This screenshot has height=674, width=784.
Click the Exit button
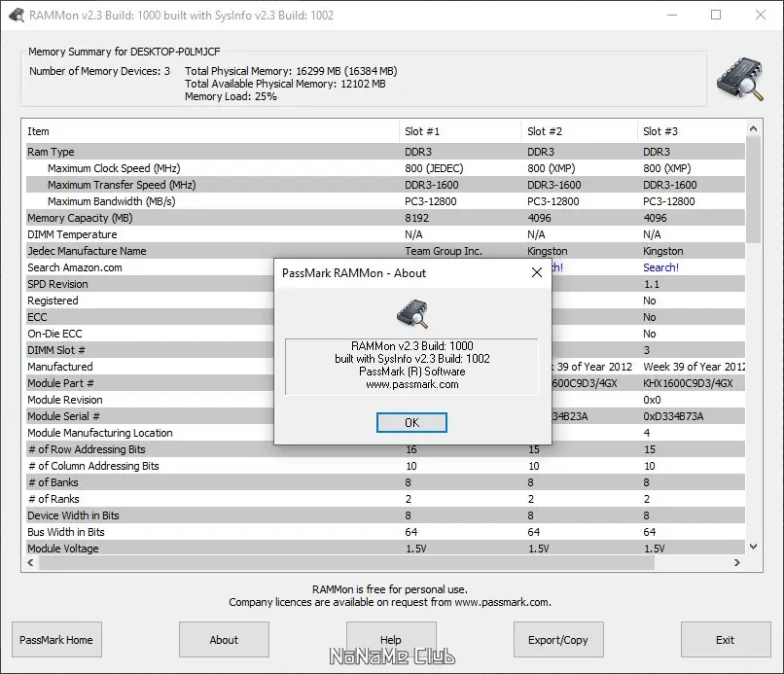tap(726, 640)
